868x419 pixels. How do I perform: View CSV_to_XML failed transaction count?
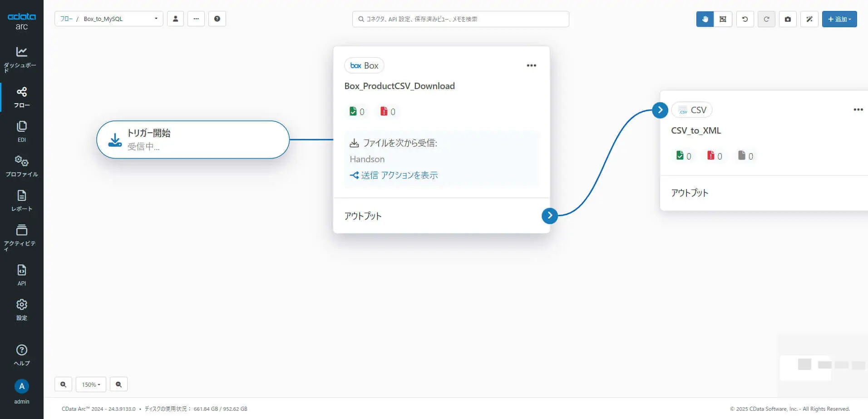pyautogui.click(x=715, y=156)
